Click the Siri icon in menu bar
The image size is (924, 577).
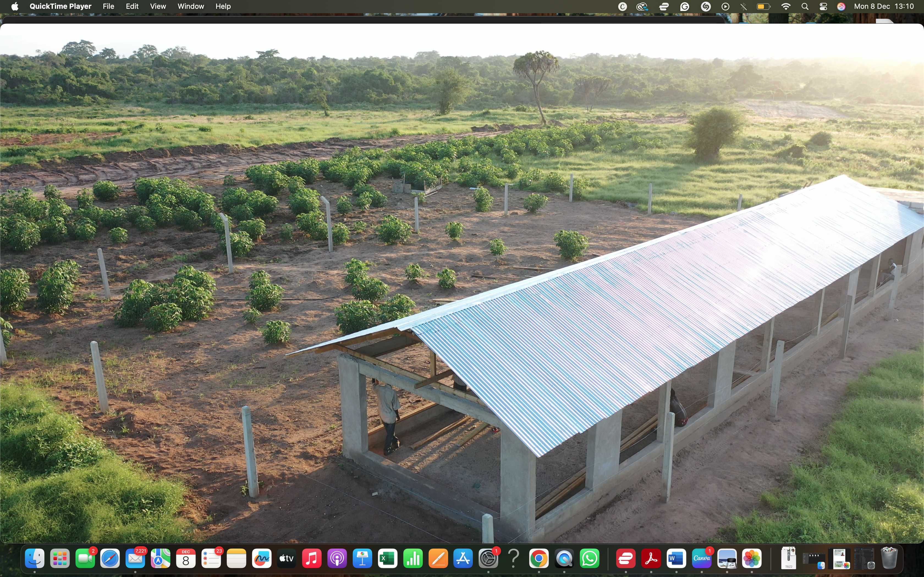841,6
